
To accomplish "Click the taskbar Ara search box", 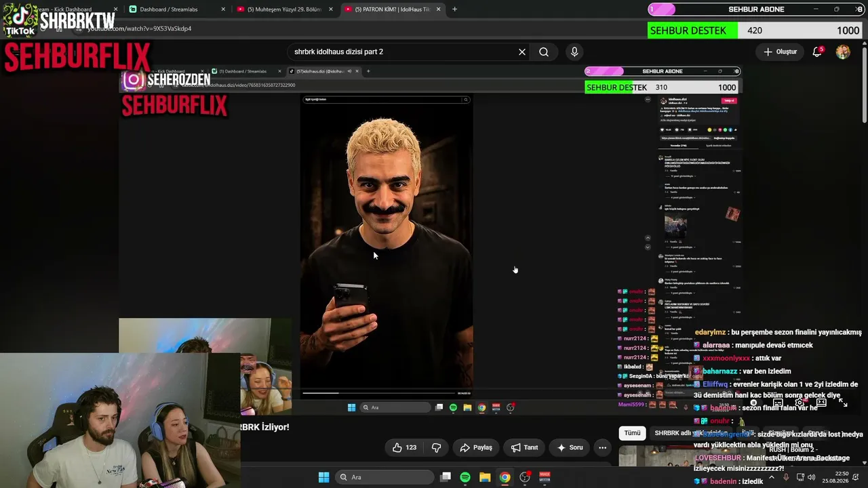I will 384,477.
